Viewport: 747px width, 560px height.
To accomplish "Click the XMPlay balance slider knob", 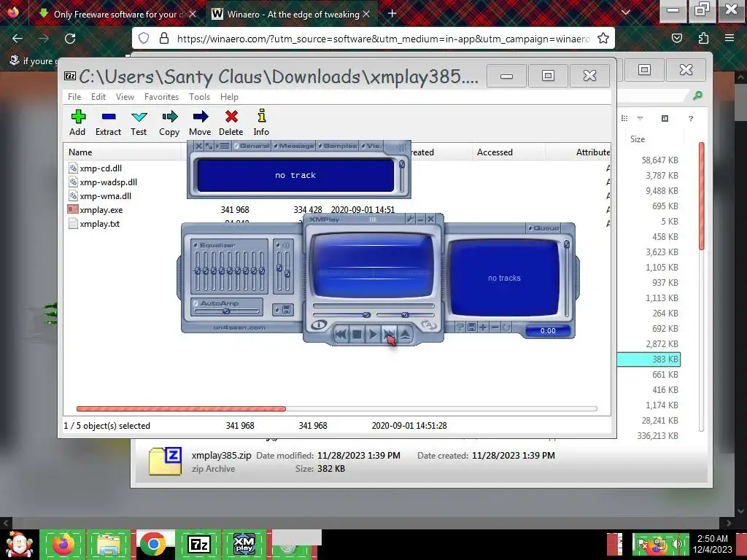I will pos(404,315).
